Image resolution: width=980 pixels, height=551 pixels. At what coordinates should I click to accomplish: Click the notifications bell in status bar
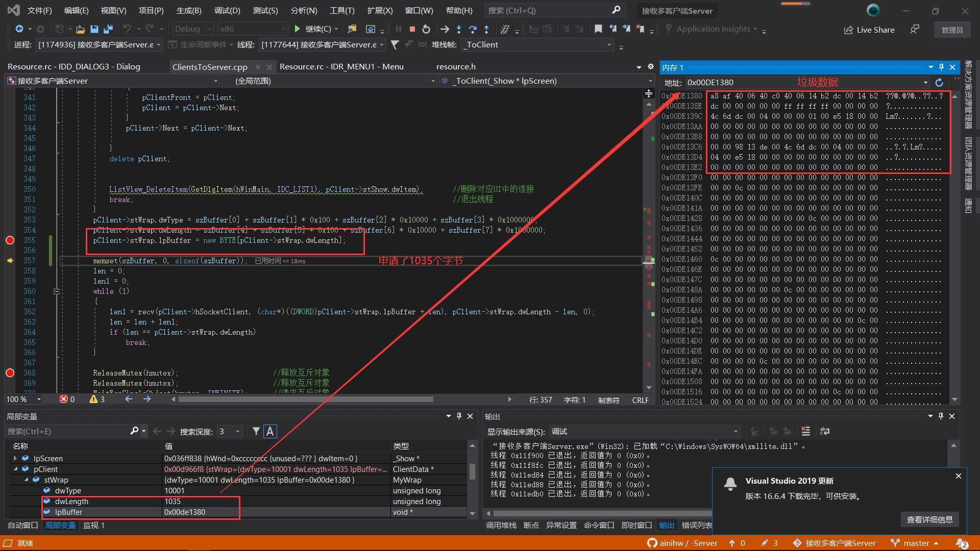pyautogui.click(x=962, y=543)
